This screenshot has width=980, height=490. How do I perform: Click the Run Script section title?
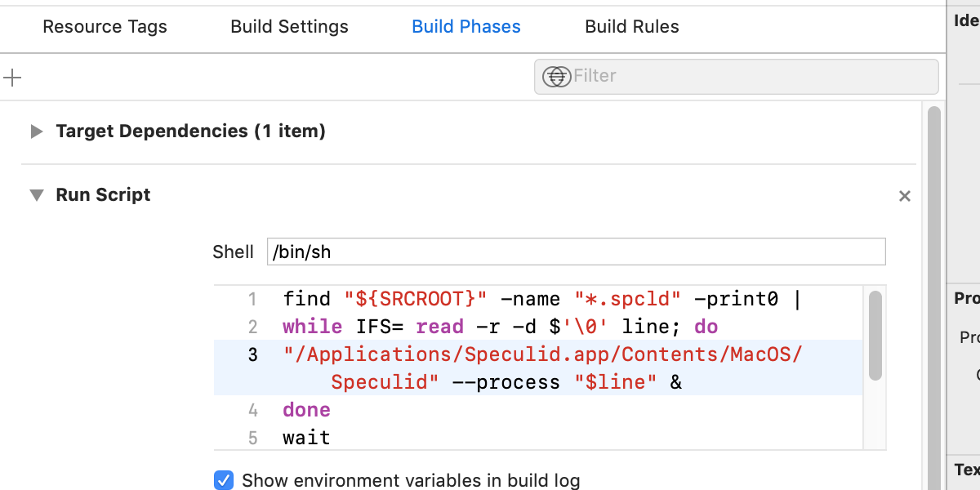103,195
